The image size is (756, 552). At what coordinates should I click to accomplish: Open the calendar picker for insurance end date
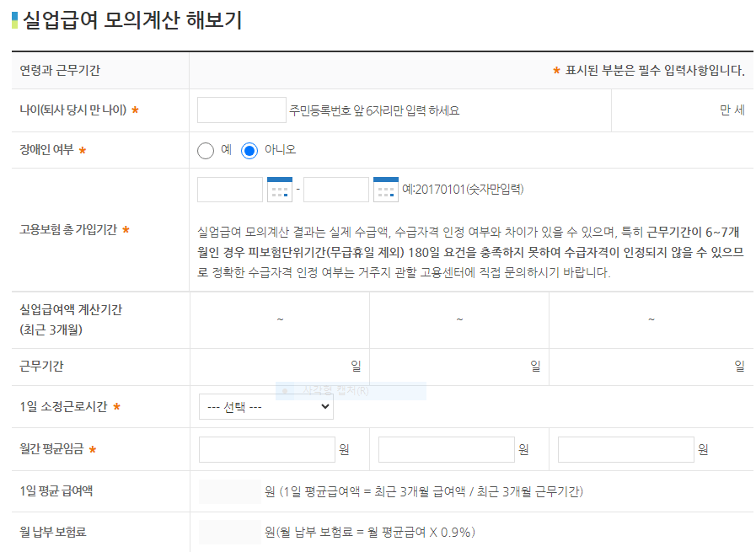coord(386,190)
